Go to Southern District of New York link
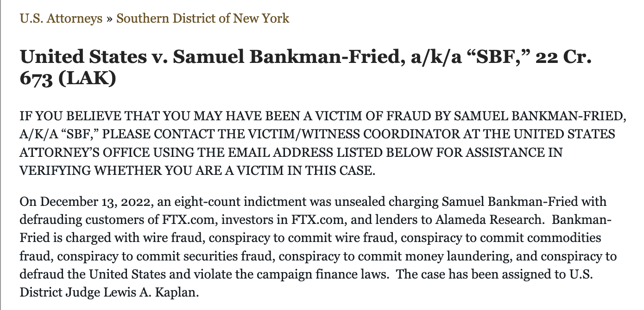 pos(202,19)
